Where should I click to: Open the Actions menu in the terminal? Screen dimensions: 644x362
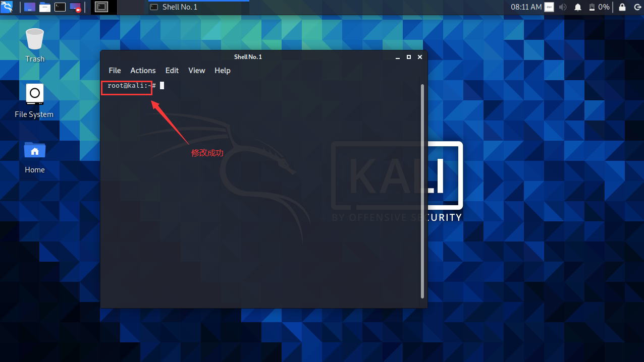click(143, 70)
